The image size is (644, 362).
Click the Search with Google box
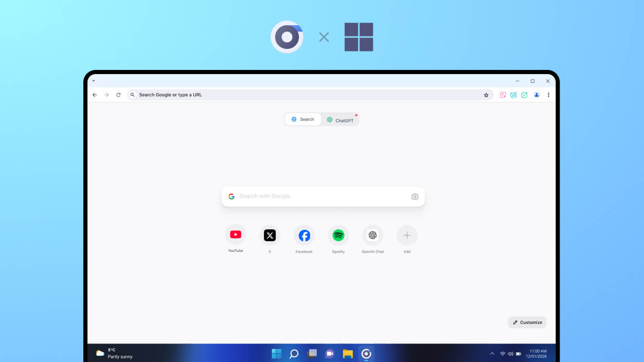(x=323, y=196)
